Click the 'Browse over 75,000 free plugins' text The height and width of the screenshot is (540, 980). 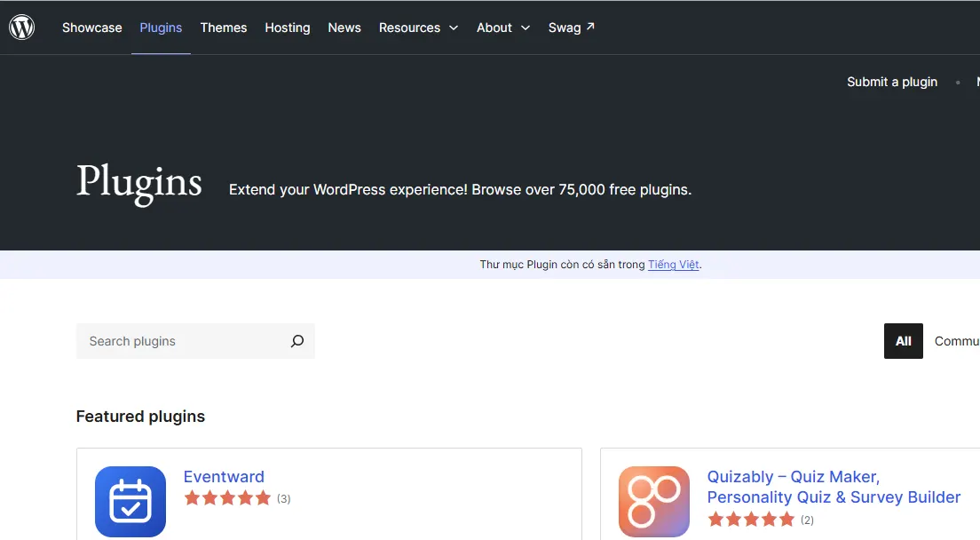pos(581,189)
